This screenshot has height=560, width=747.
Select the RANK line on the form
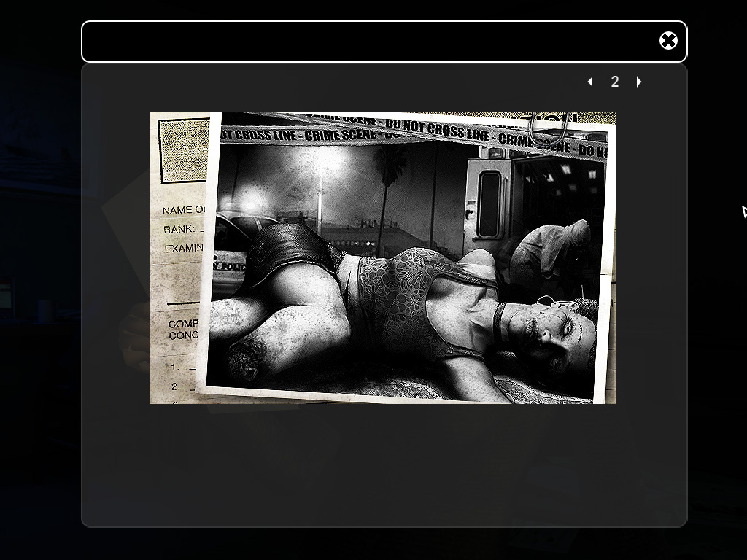click(179, 229)
